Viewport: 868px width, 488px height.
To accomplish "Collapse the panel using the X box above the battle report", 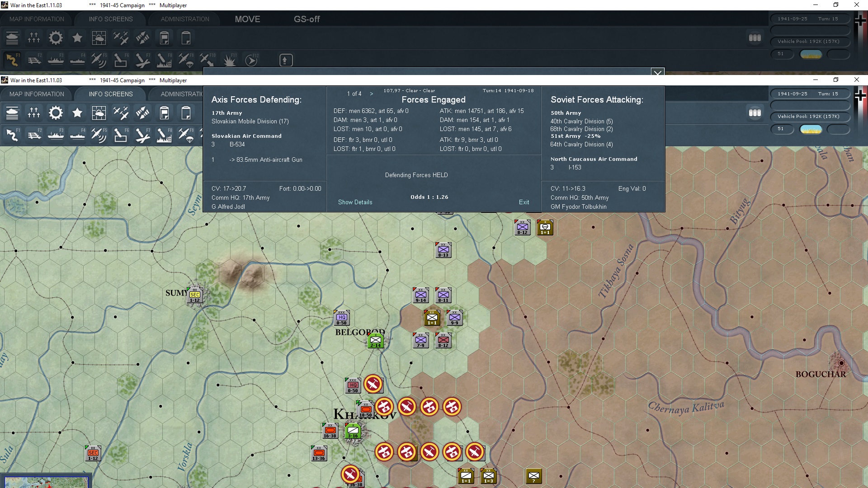I will [657, 72].
